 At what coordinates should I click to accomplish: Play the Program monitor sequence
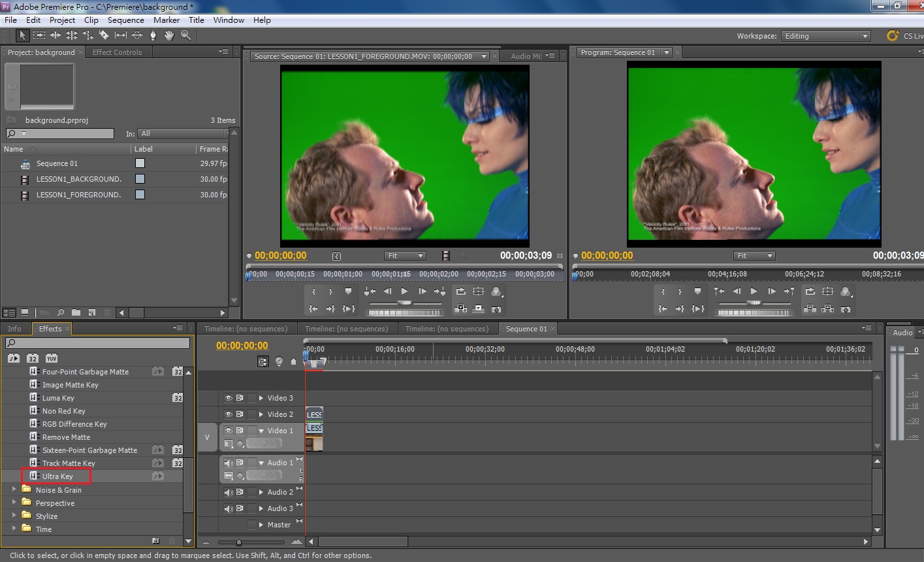coord(754,291)
